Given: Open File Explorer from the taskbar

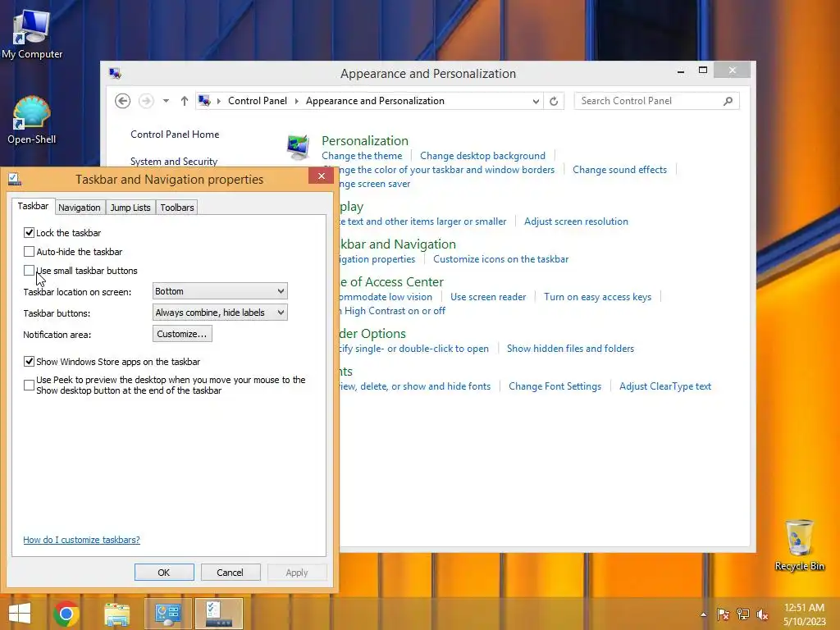Looking at the screenshot, I should (x=116, y=614).
